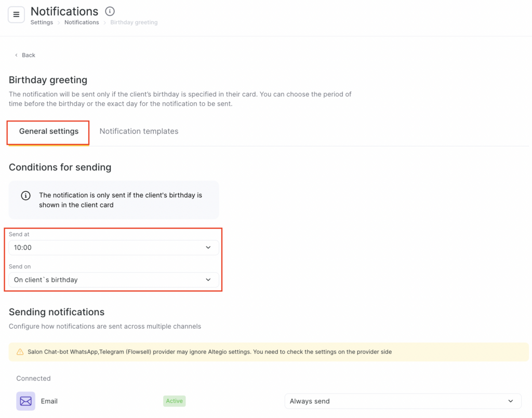Open the Notification templates tab
Screen dimensions: 532x418
(x=139, y=131)
